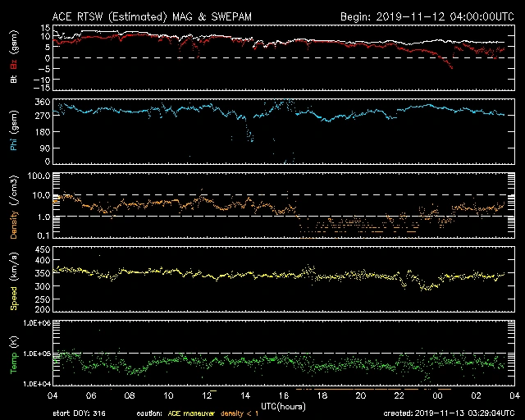525x420 pixels.
Task: Click the Begin 2019-11-12 timestamp text
Action: tap(425, 16)
